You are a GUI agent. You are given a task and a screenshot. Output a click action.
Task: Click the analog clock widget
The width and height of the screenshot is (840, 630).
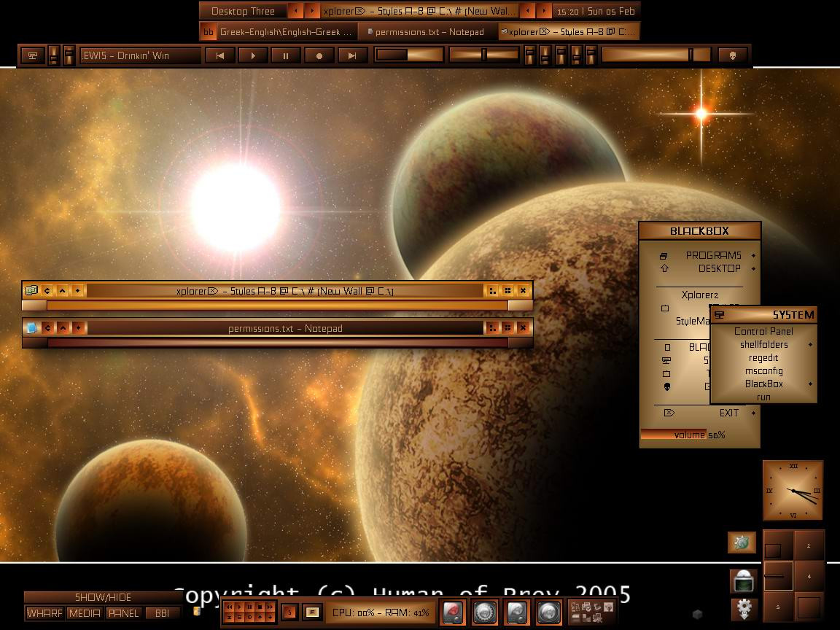pyautogui.click(x=793, y=490)
